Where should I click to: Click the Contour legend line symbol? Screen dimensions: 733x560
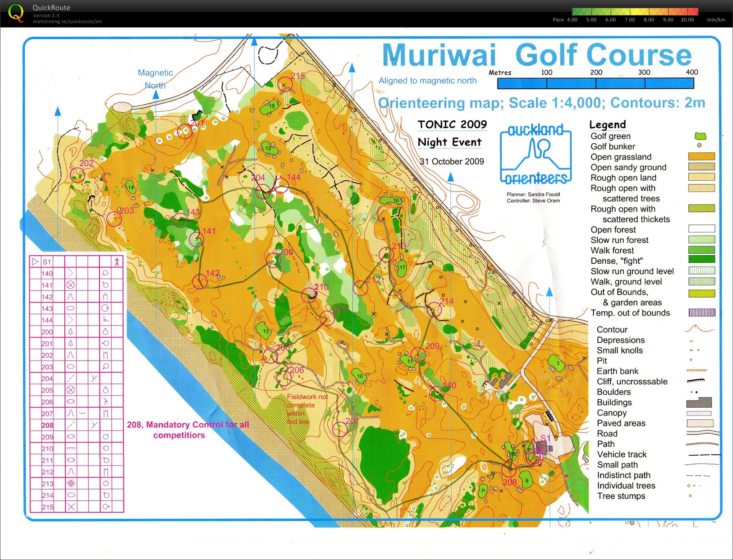[x=699, y=329]
